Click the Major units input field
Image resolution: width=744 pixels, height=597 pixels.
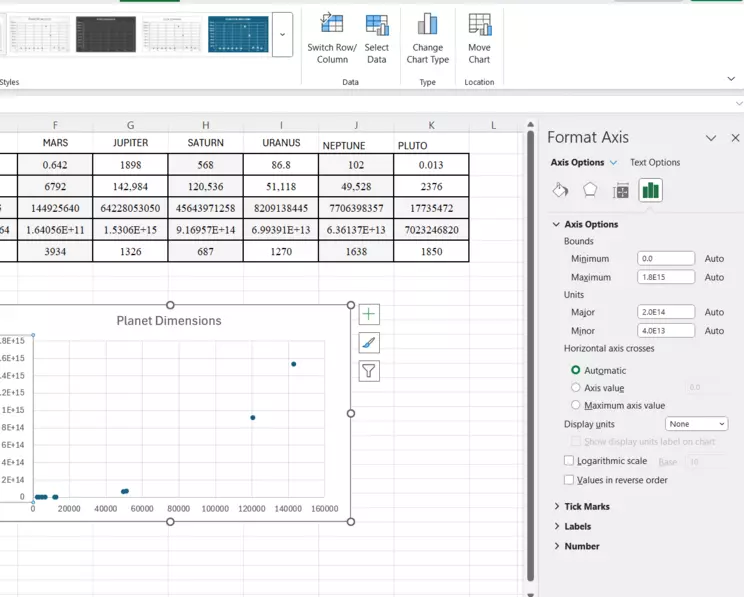(666, 312)
